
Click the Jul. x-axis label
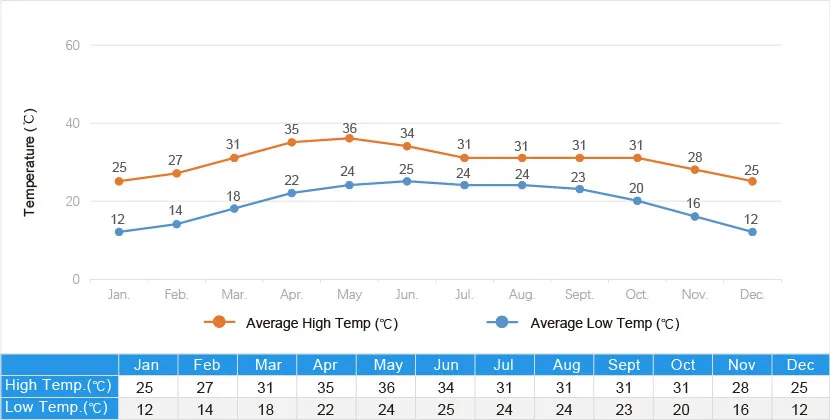(465, 295)
